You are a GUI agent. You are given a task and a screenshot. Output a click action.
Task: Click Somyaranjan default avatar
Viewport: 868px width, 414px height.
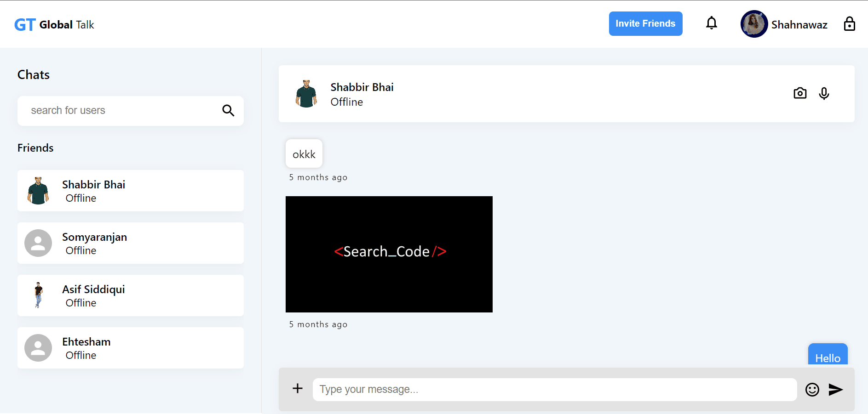38,243
